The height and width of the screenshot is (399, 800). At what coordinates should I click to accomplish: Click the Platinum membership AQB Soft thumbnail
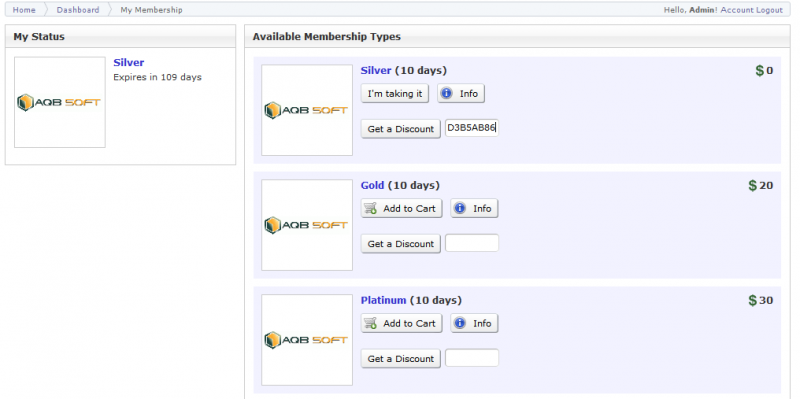pyautogui.click(x=307, y=339)
